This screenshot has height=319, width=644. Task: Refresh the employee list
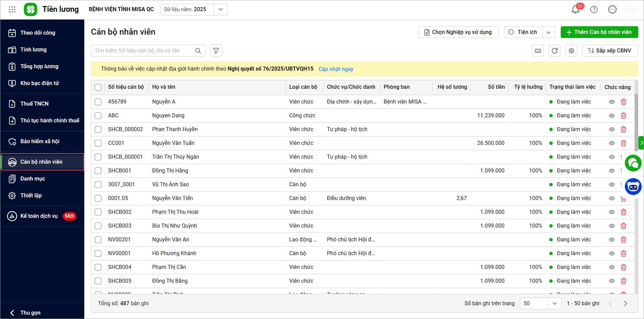[554, 51]
